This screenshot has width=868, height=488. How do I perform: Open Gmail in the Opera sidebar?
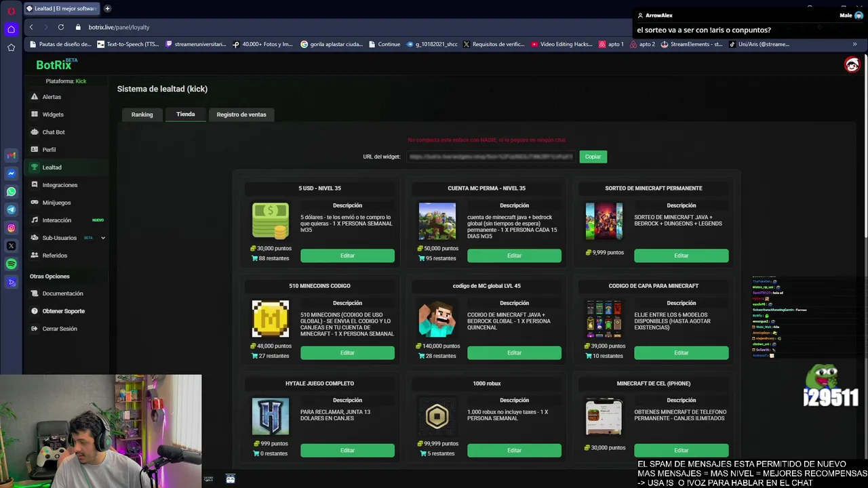point(11,155)
